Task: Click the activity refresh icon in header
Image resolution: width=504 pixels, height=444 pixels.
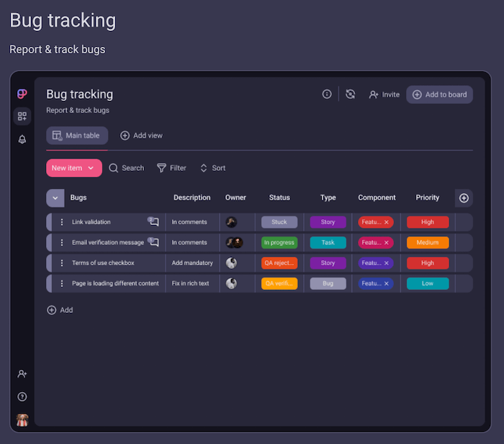Action: click(351, 94)
